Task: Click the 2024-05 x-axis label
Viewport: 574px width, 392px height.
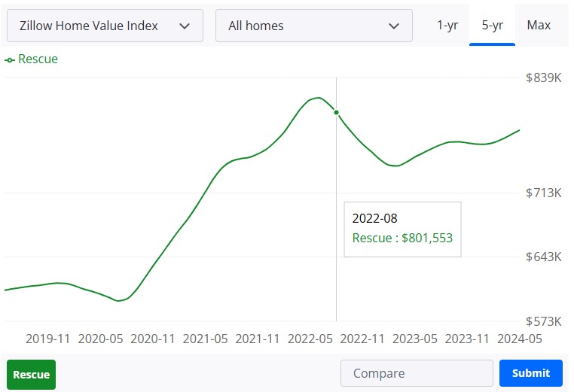Action: click(519, 339)
